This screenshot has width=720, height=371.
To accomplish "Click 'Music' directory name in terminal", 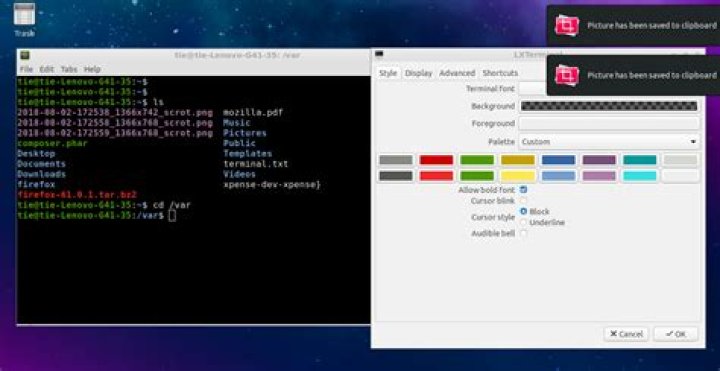I will [236, 123].
